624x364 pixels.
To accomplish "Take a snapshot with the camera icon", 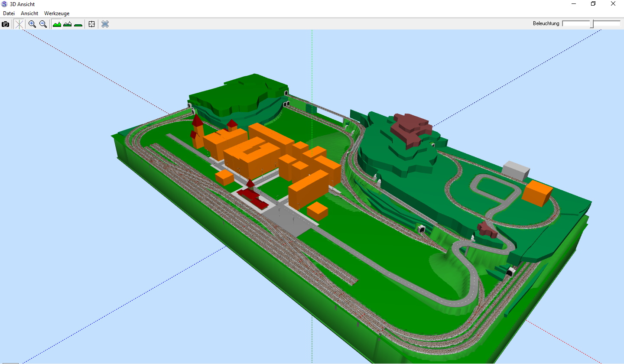I will (x=5, y=24).
